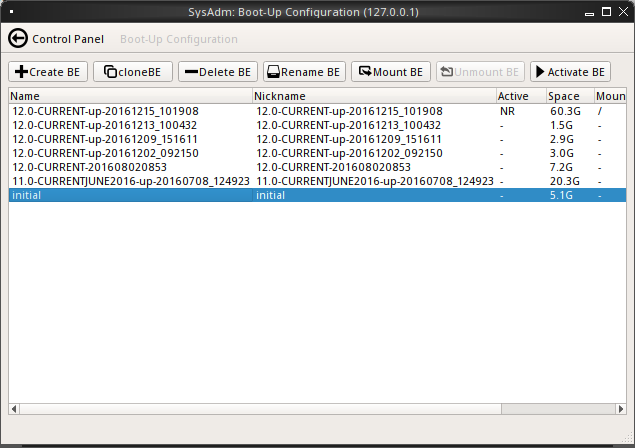Viewport: 635px width, 448px height.
Task: Click the Create BE button
Action: pos(48,72)
